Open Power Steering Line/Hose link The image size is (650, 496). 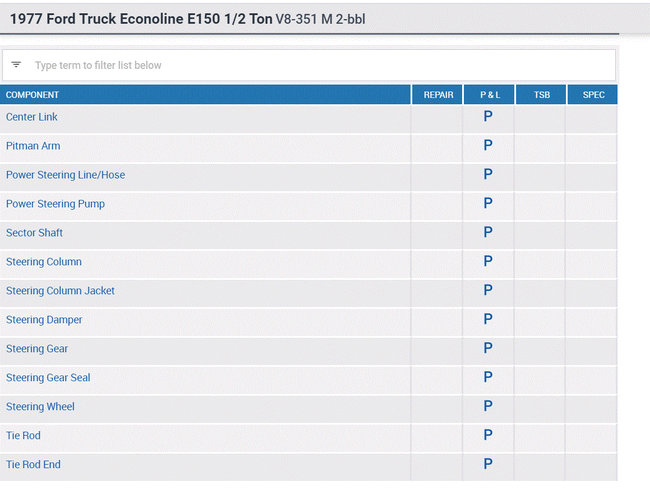(x=65, y=175)
